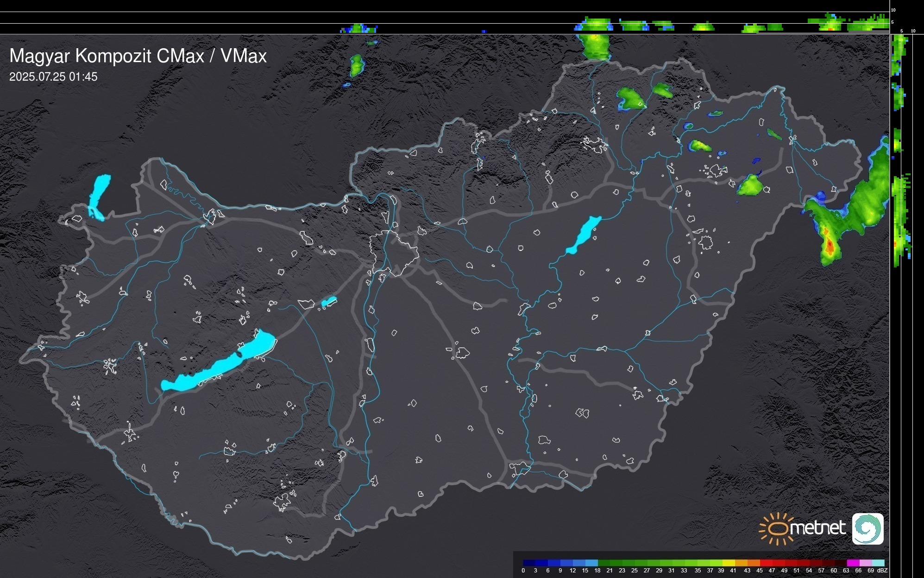Click the red storm core on eastern edge
The height and width of the screenshot is (578, 924).
click(829, 245)
